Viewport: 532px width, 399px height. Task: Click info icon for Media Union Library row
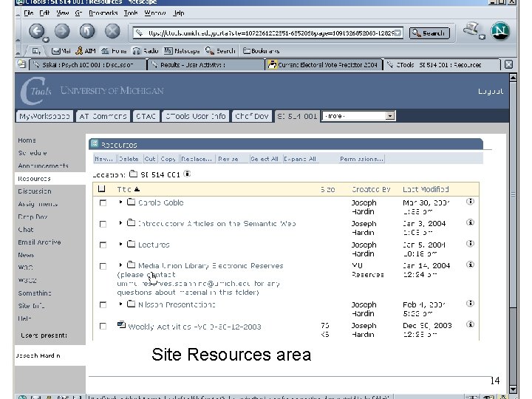click(470, 265)
